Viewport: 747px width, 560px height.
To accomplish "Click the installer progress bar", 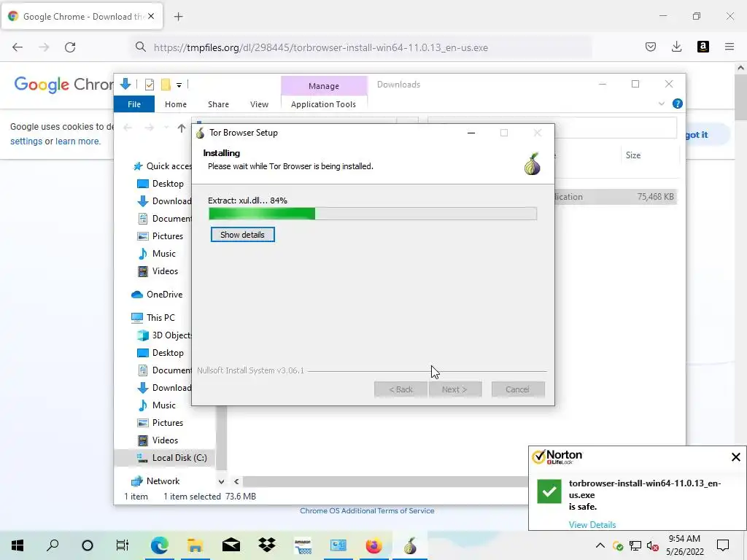I will [x=373, y=214].
